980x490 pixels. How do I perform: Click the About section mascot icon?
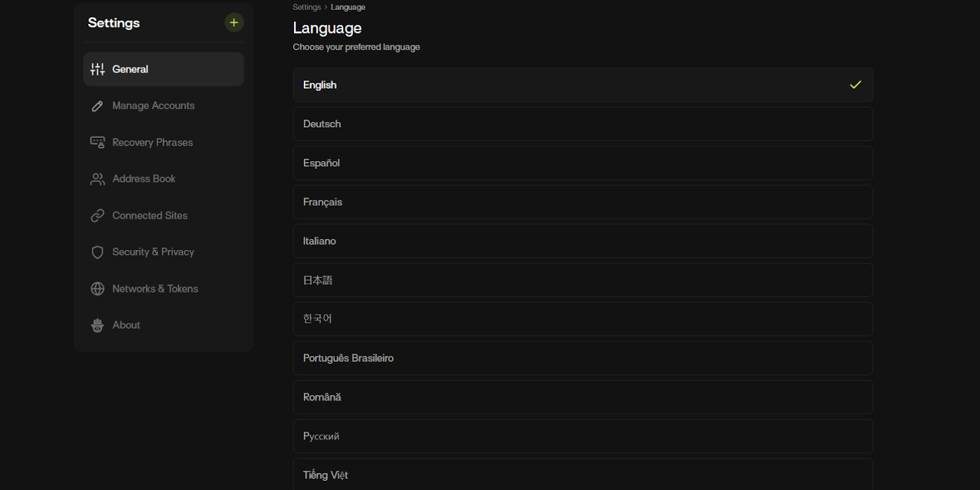pos(97,325)
